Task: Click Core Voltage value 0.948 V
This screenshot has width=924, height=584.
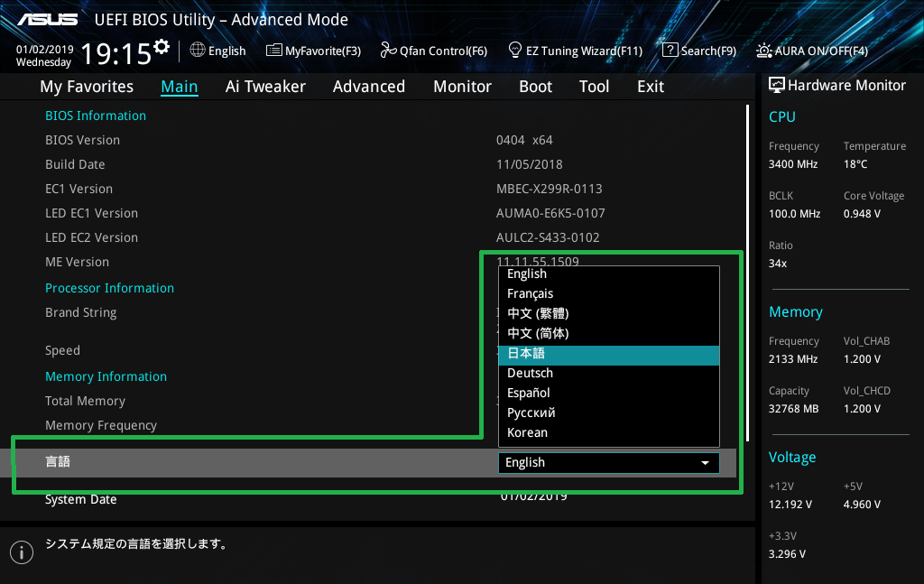Action: click(862, 214)
